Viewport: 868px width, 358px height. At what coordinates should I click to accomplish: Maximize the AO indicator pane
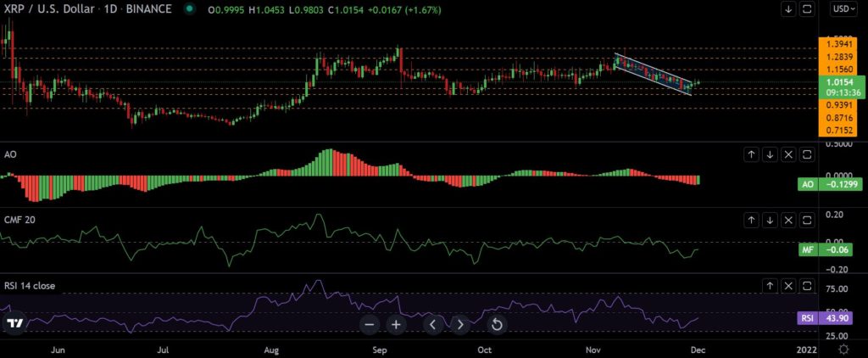(x=808, y=154)
